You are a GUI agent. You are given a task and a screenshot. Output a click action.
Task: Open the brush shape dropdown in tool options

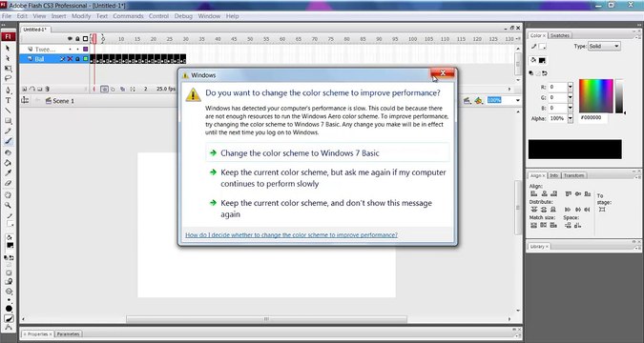point(9,309)
